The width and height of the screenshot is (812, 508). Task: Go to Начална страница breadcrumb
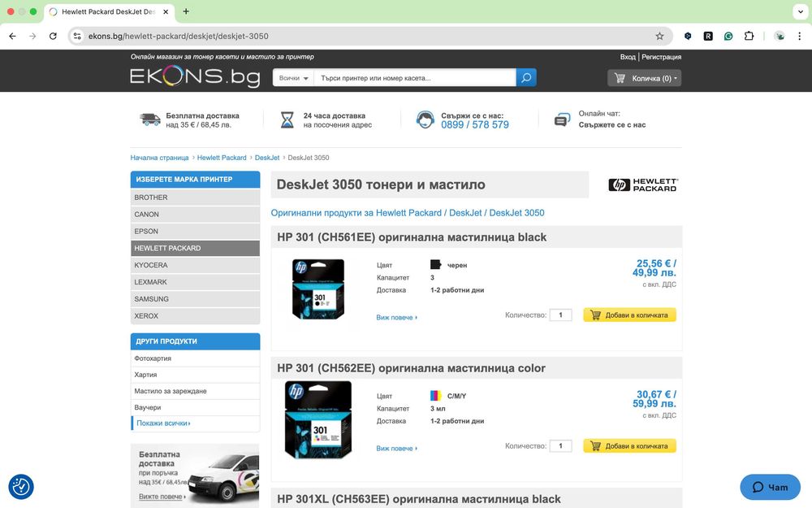pos(159,158)
